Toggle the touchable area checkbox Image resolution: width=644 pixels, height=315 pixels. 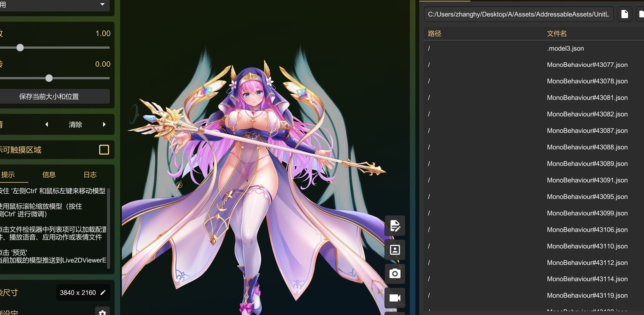click(x=104, y=149)
